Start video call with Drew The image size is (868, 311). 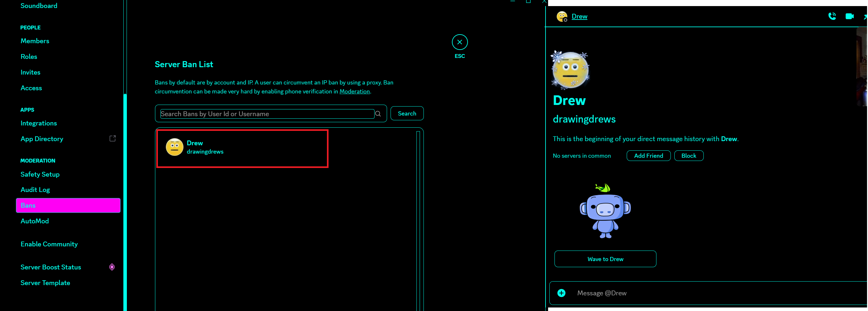pyautogui.click(x=849, y=16)
